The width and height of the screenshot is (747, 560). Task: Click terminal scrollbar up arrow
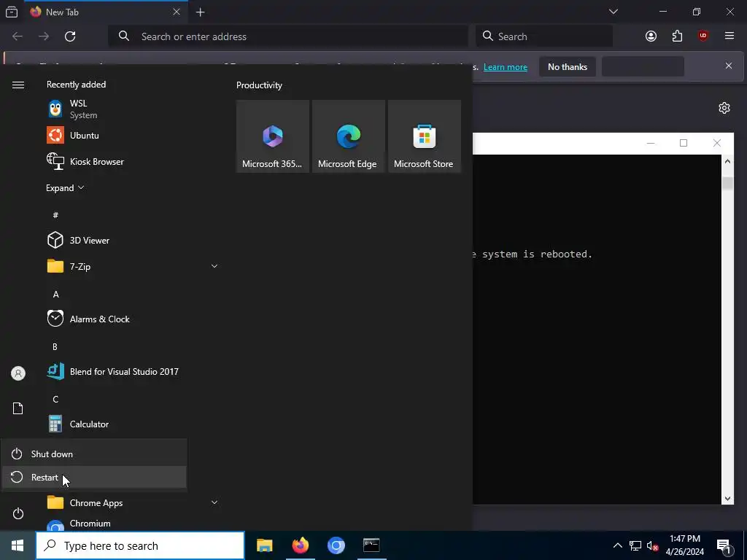point(727,161)
